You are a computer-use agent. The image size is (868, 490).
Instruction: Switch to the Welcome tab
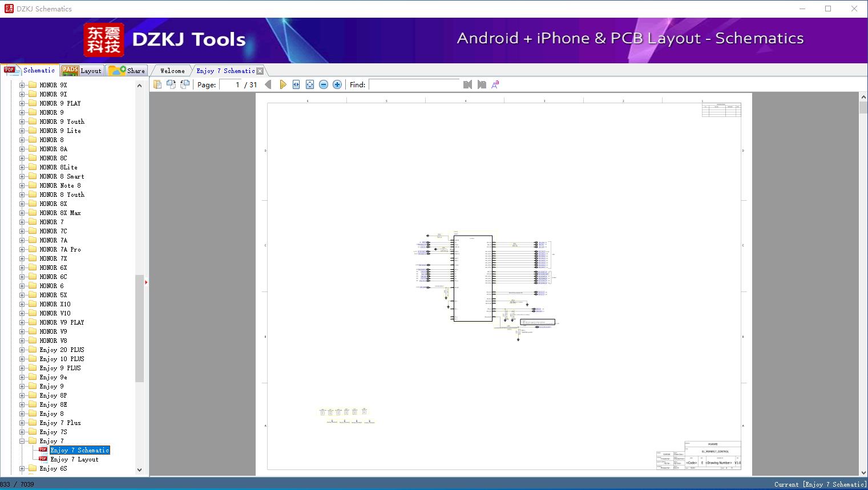pyautogui.click(x=172, y=71)
